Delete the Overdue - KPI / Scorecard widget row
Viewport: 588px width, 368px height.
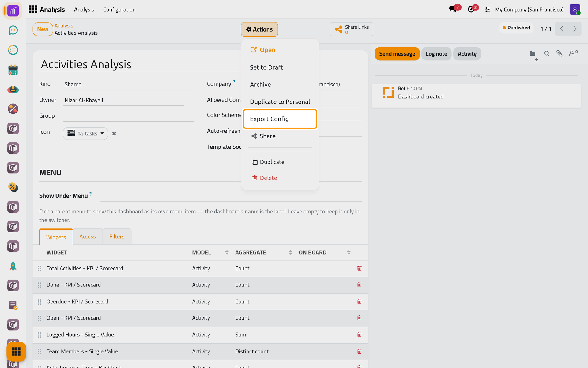pyautogui.click(x=359, y=301)
